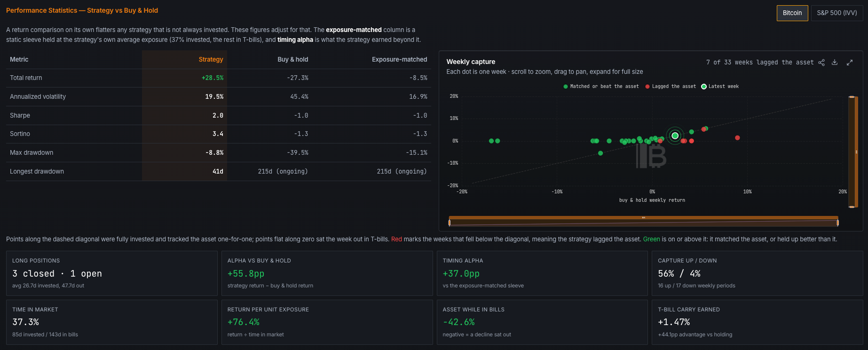Select Buy & hold volatility 45.4%

pos(300,96)
